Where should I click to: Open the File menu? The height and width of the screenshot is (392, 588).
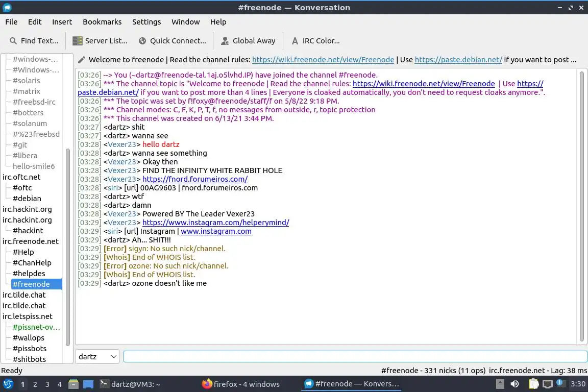click(11, 22)
